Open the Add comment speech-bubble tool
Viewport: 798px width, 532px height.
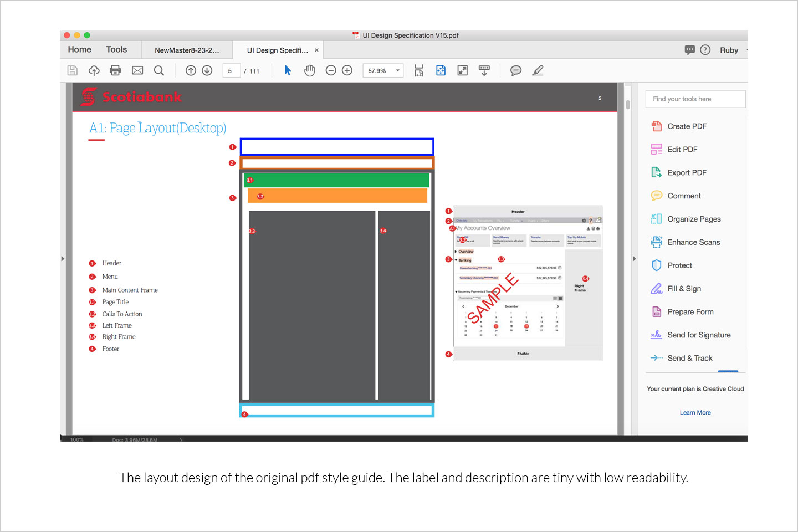(x=516, y=70)
